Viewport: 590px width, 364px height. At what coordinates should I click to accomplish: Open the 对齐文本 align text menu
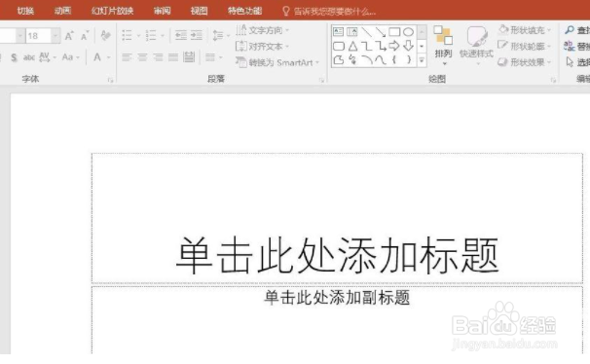point(262,47)
